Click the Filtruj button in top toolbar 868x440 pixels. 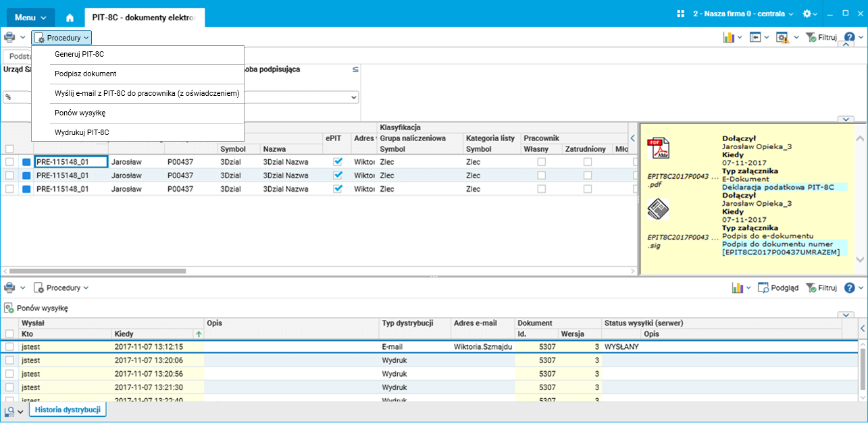pos(821,38)
